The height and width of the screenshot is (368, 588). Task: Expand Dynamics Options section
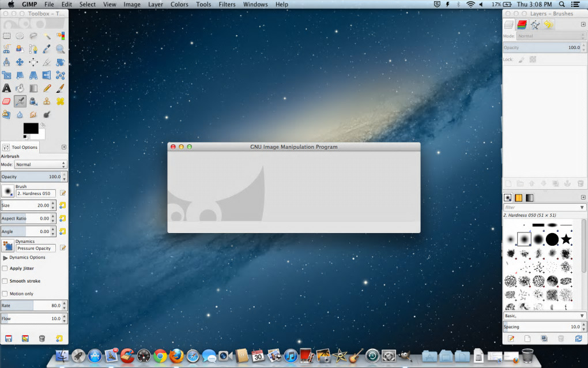coord(6,257)
